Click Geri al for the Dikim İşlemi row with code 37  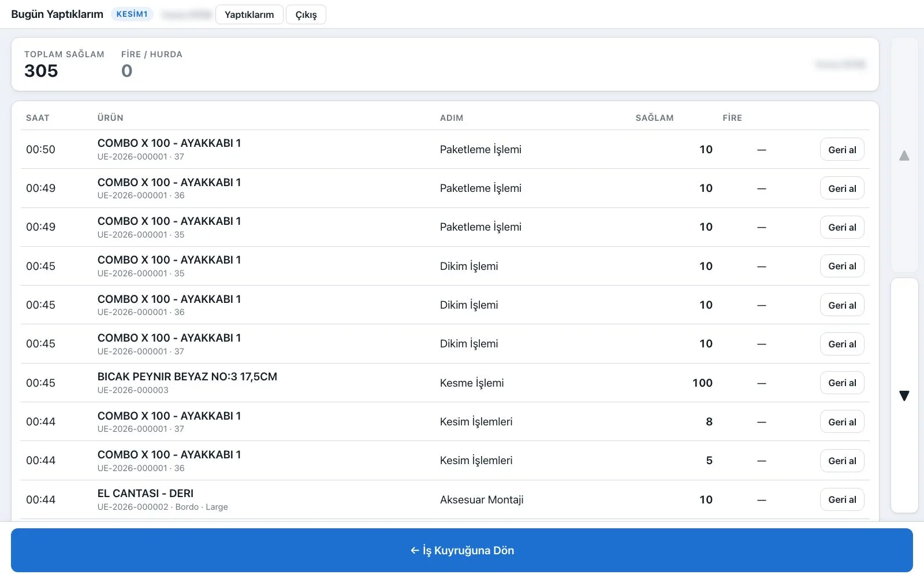842,344
